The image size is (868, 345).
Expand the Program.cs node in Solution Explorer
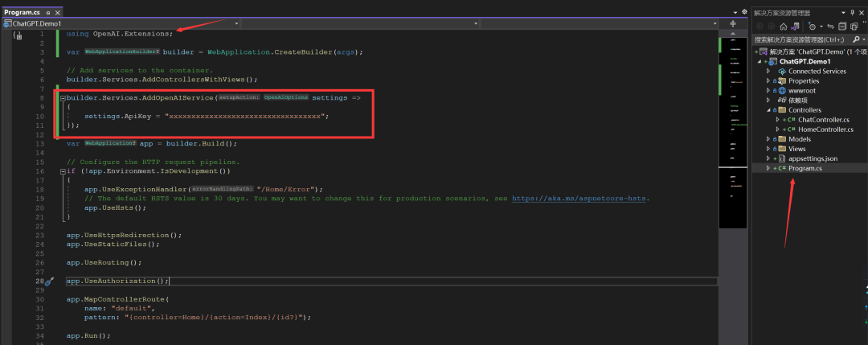pos(768,168)
